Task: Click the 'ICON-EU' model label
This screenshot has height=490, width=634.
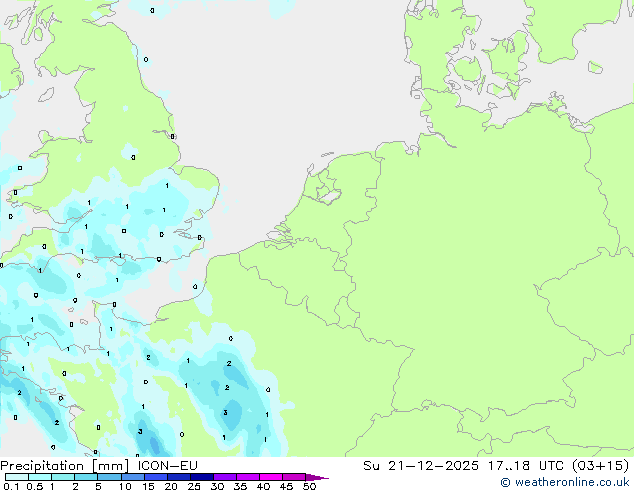Action: pos(167,466)
